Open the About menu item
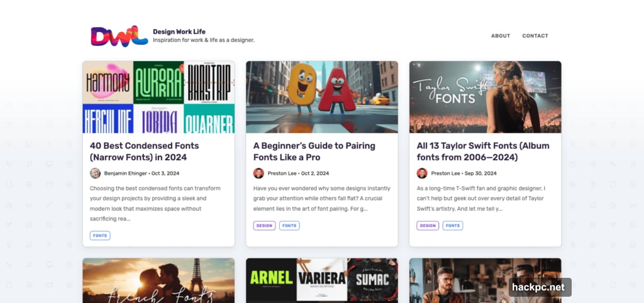Screen dimensions: 644x303 click(x=501, y=36)
